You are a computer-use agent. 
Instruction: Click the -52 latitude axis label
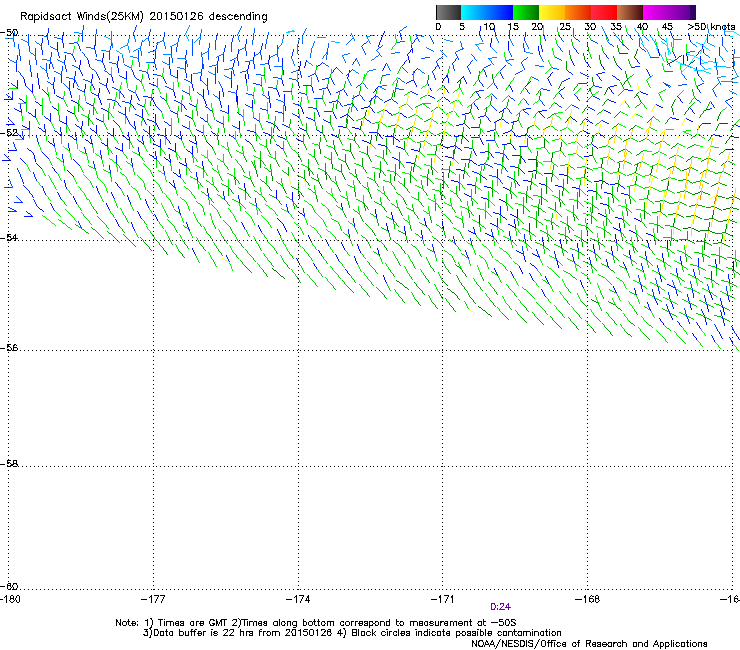point(9,133)
